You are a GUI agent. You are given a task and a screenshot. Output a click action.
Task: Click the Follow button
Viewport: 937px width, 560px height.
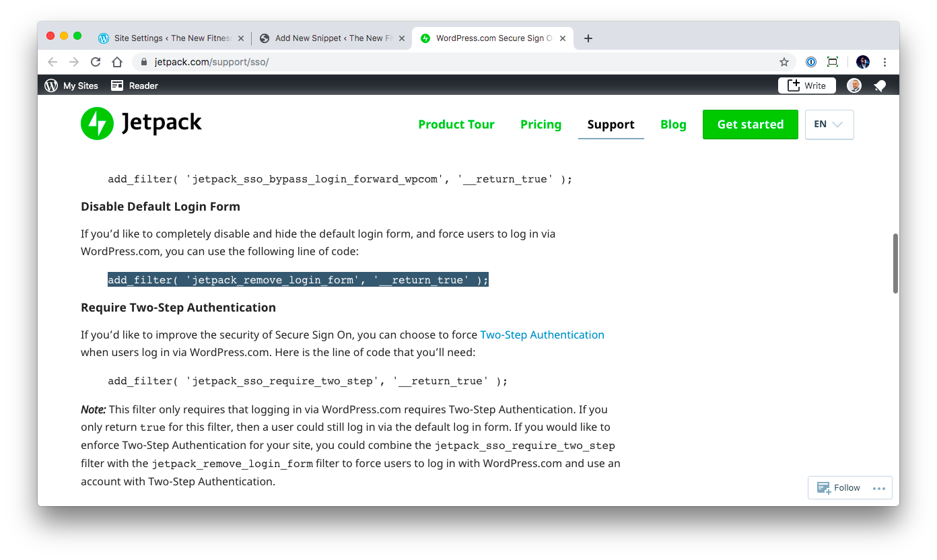(839, 488)
